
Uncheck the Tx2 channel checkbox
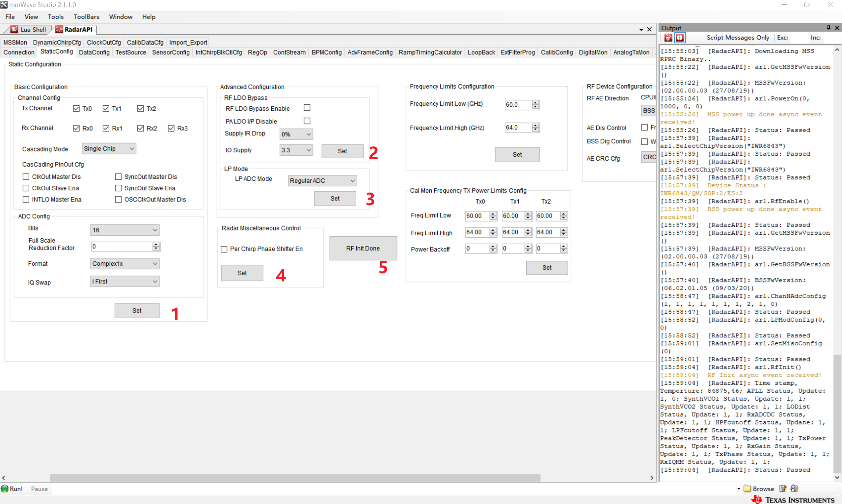(140, 109)
